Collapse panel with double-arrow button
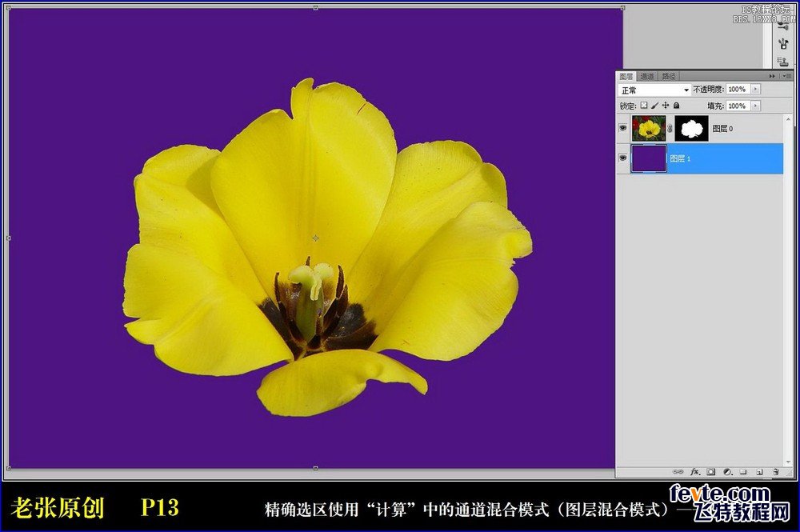Image resolution: width=800 pixels, height=532 pixels. click(772, 76)
